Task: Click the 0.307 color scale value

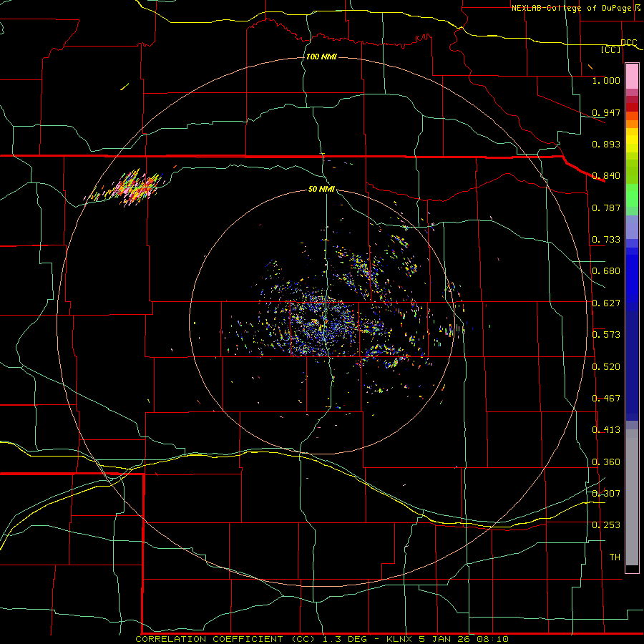Action: [x=606, y=494]
